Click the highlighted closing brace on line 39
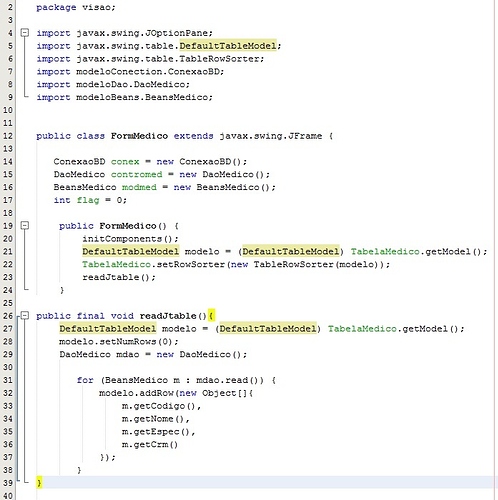 coord(39,483)
